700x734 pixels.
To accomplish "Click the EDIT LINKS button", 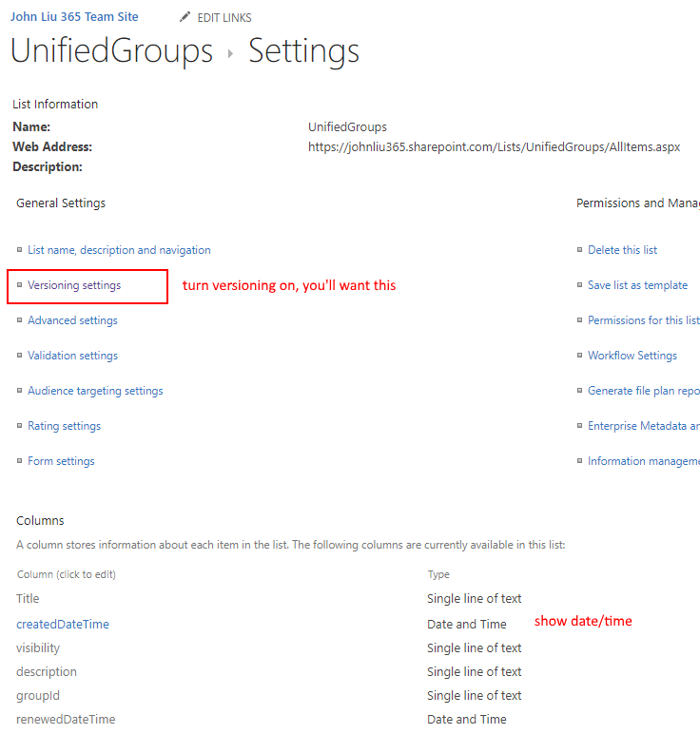I will [x=224, y=18].
